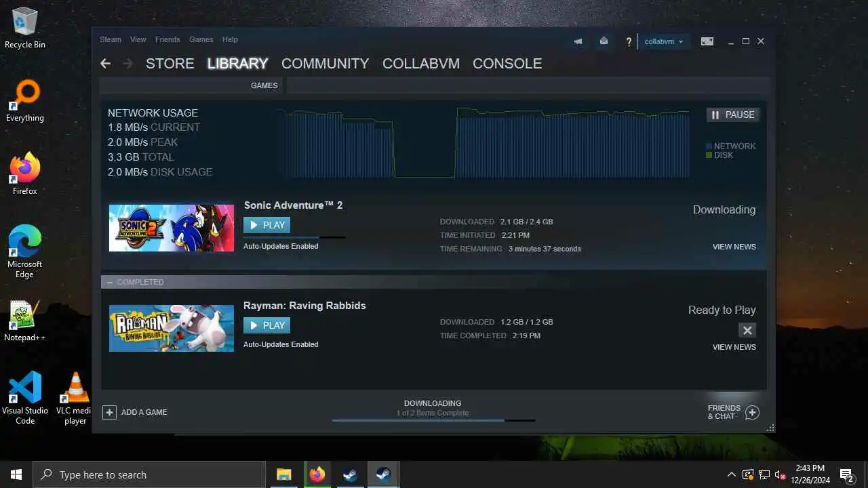The width and height of the screenshot is (868, 488).
Task: Click the Steam back arrow
Action: (105, 64)
